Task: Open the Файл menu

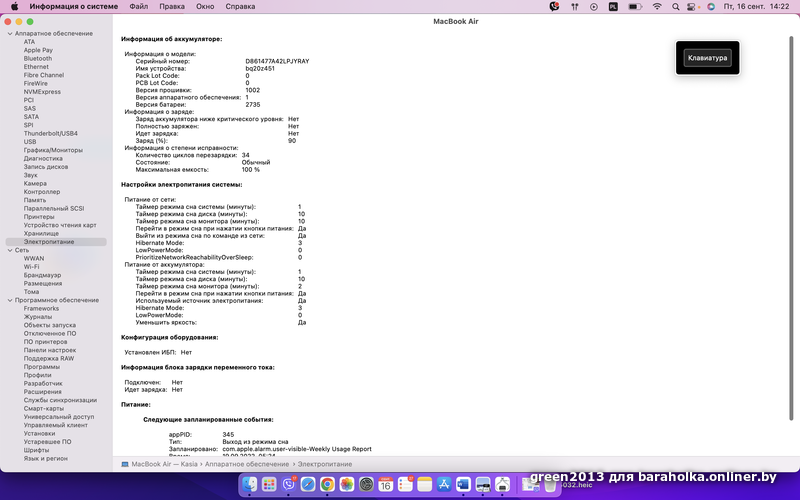Action: tap(139, 7)
